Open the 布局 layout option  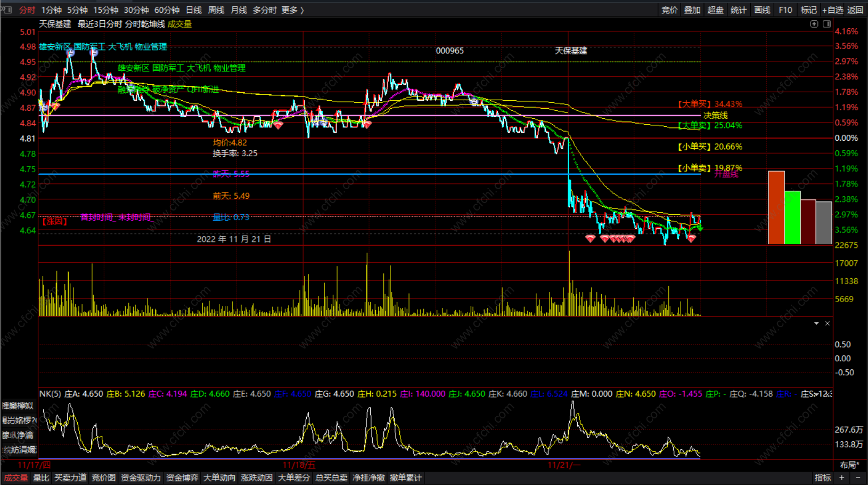coord(849,465)
